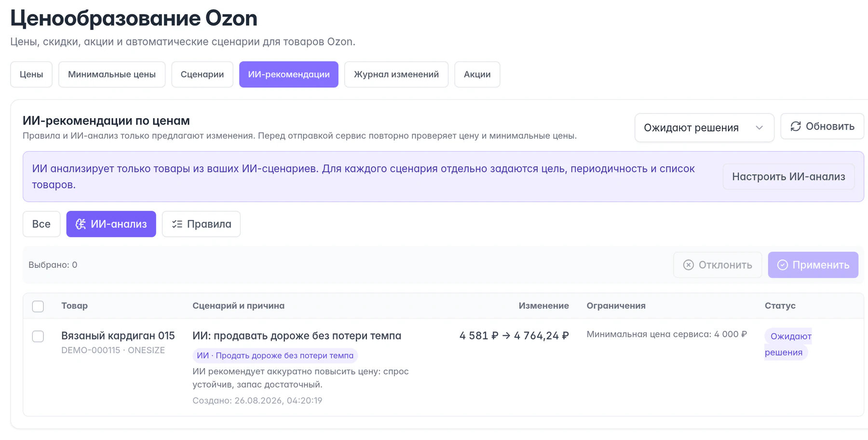Click the Создано: 26.08.2026, 04:20:19 timestamp
The height and width of the screenshot is (440, 868).
click(x=258, y=400)
